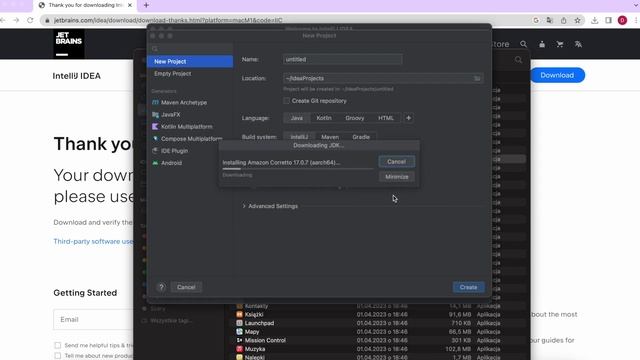
Task: Tick the 'Send me helpful tips' checkbox
Action: (58, 345)
